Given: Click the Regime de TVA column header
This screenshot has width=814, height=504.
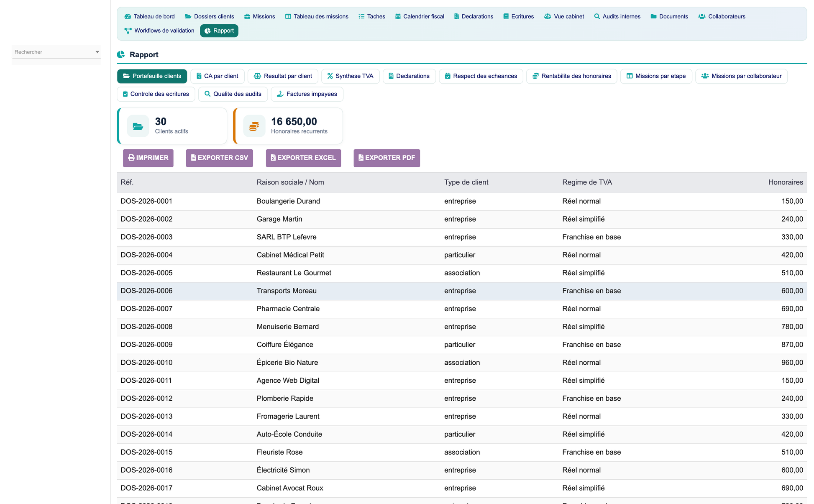Looking at the screenshot, I should (587, 182).
